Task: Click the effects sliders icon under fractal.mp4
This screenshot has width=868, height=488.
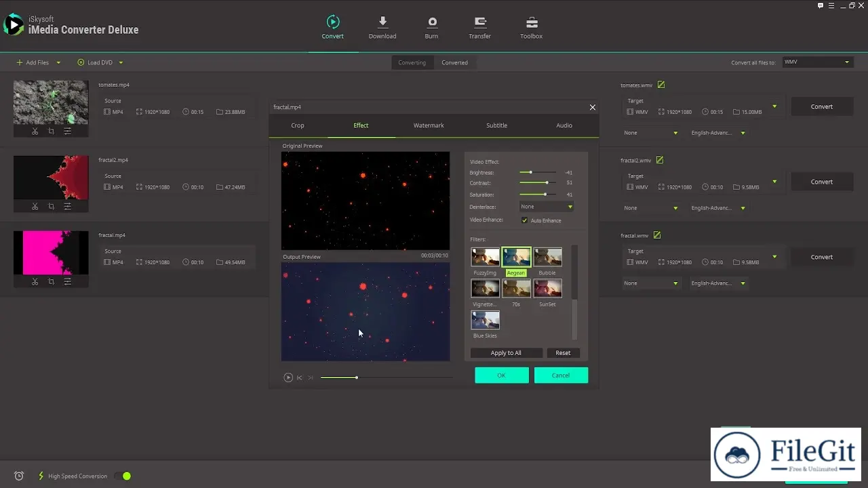Action: (x=67, y=282)
